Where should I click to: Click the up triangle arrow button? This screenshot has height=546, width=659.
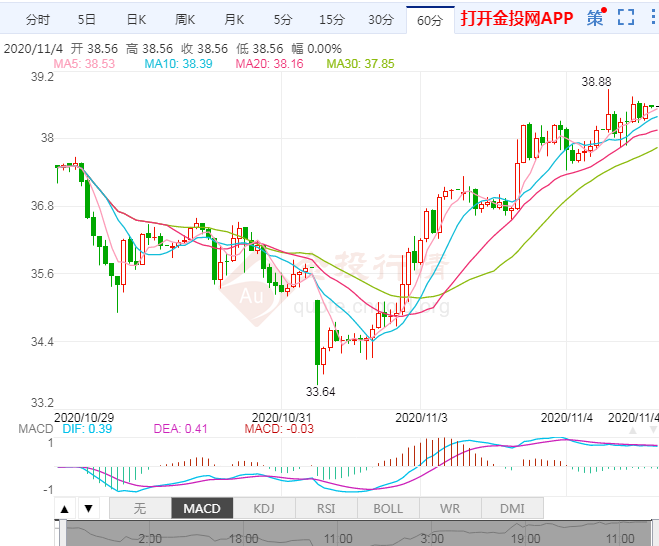pyautogui.click(x=65, y=509)
